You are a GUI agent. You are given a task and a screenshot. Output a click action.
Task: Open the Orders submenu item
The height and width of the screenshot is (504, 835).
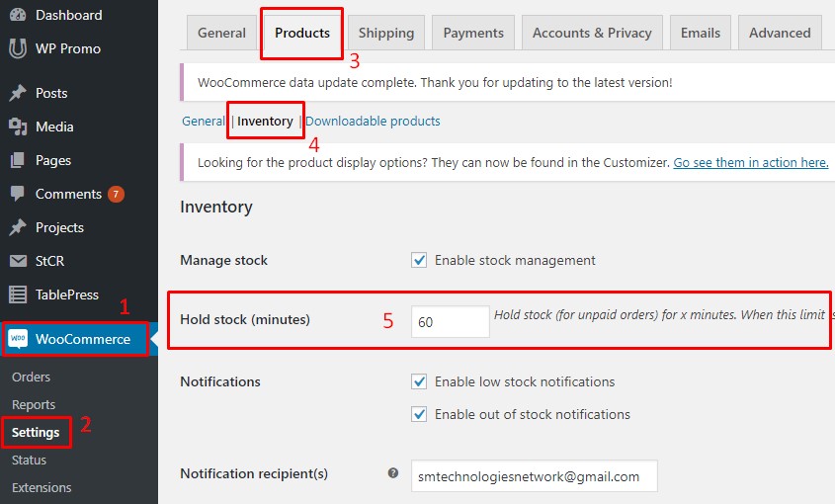coord(31,377)
